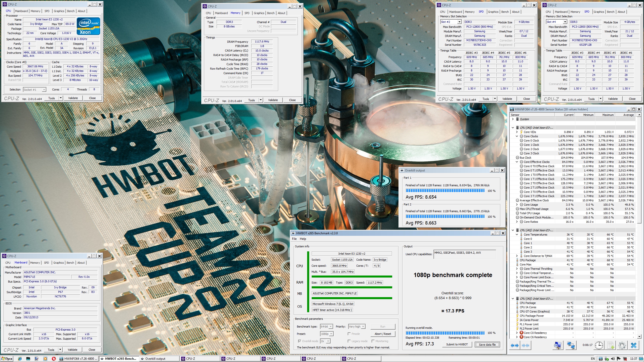The image size is (644, 362).
Task: Click the Close button in the Slot #4 SPD window
Action: (632, 99)
